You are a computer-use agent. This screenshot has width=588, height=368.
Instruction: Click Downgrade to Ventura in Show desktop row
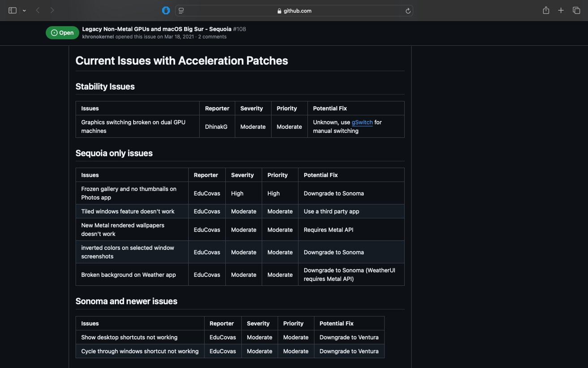click(x=349, y=337)
